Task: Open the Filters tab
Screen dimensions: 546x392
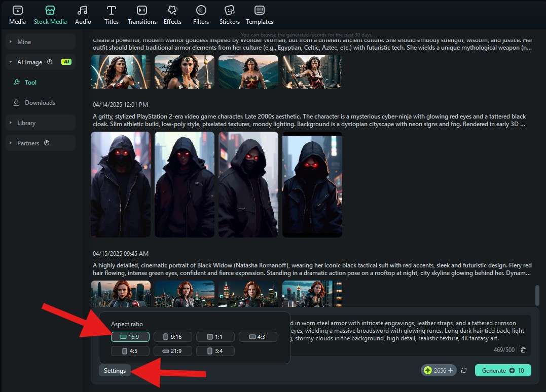Action: point(201,15)
